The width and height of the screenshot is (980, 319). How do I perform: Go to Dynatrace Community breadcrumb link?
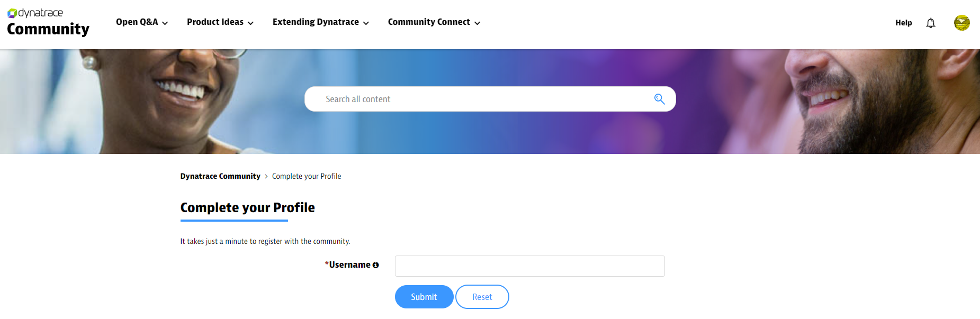click(220, 176)
